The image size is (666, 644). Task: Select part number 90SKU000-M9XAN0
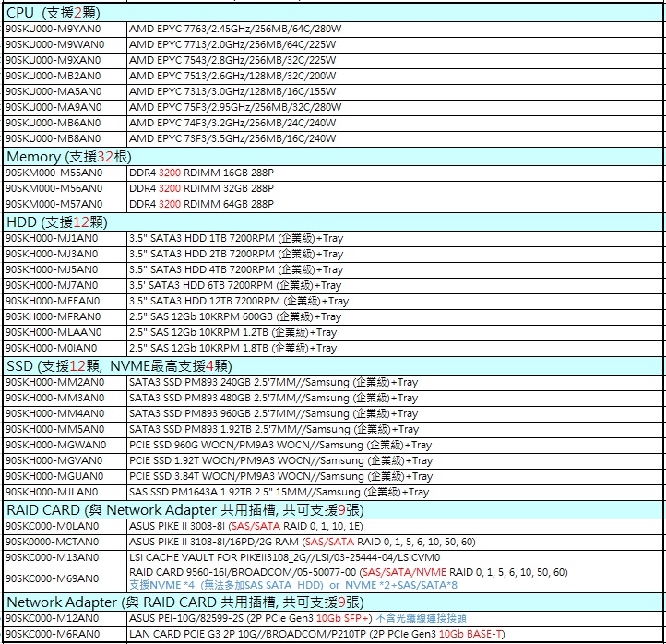click(54, 60)
